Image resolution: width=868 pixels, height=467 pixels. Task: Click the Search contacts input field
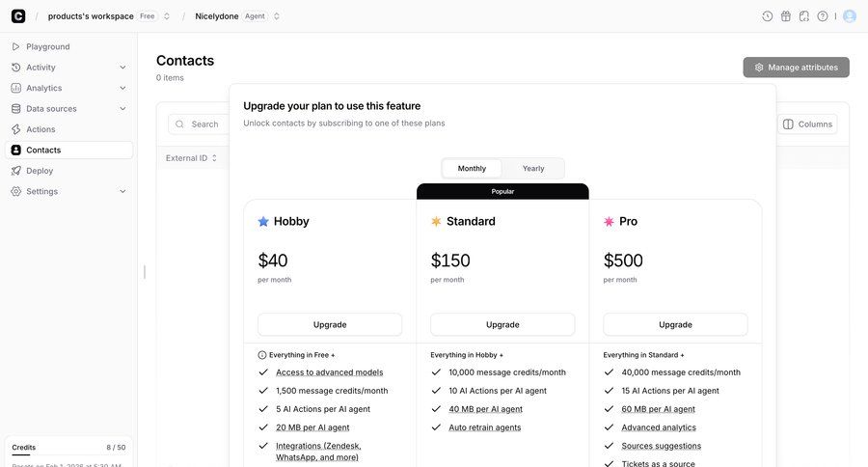coord(200,124)
